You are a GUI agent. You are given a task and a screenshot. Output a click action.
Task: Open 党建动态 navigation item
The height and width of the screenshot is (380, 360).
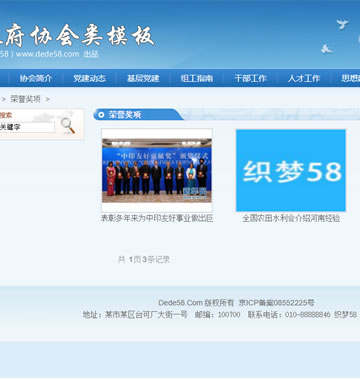(89, 78)
